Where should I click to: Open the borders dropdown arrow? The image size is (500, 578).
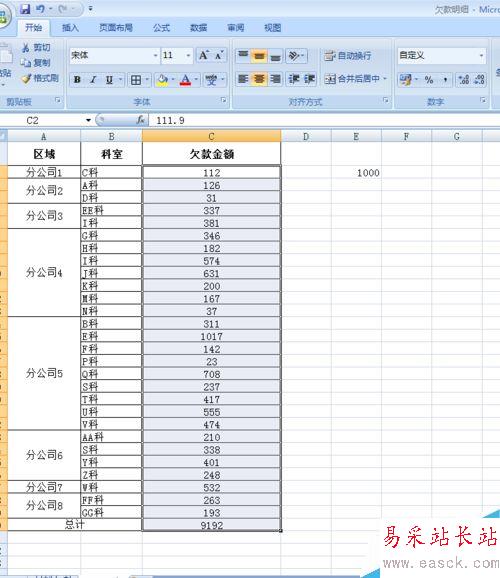[x=147, y=79]
